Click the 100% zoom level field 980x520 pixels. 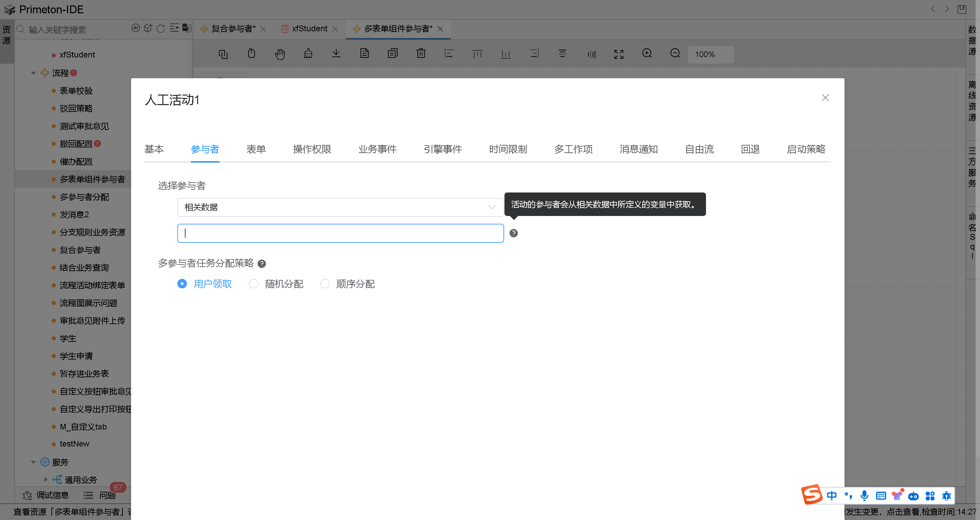coord(710,54)
